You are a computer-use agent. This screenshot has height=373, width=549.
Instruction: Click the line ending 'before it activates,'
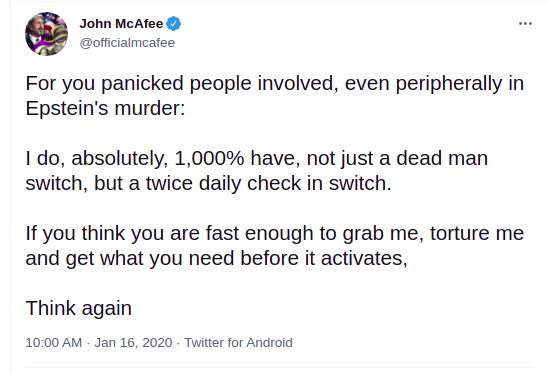pyautogui.click(x=216, y=258)
